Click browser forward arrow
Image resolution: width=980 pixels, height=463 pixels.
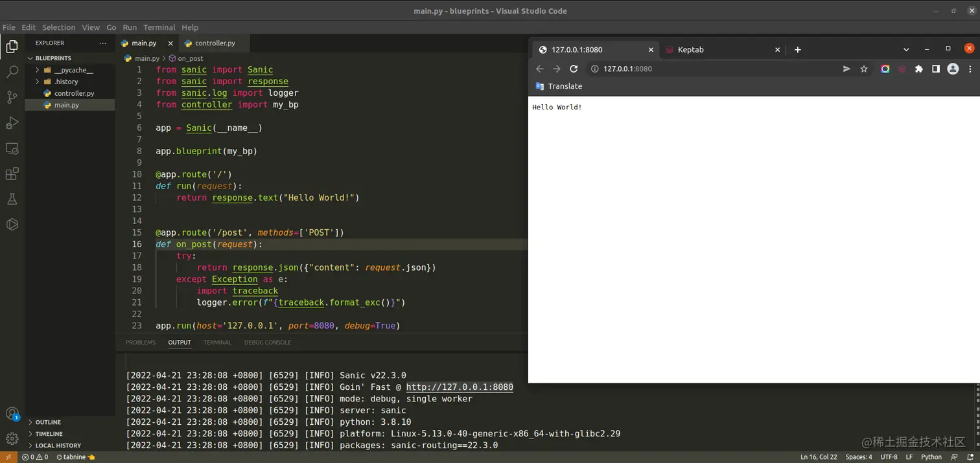click(x=556, y=69)
